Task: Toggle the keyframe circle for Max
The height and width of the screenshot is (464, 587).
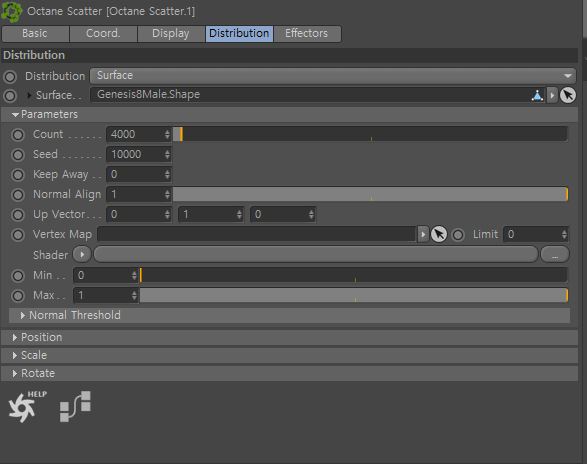Action: click(18, 296)
